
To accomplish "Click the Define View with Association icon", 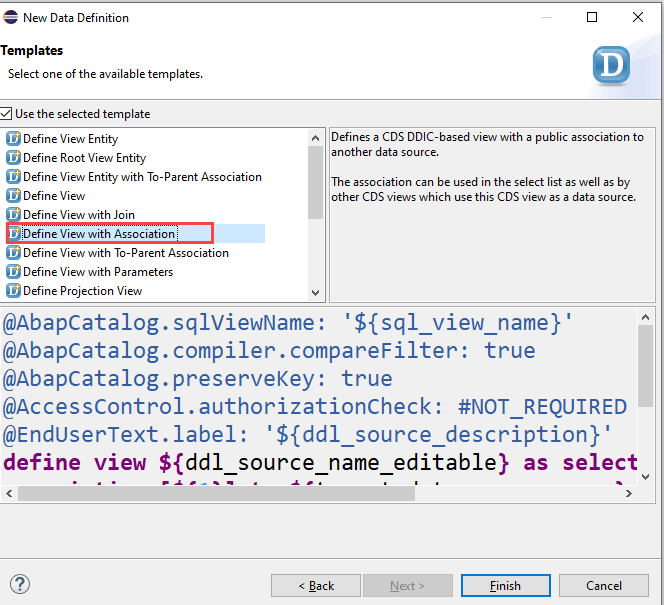I will pos(14,234).
